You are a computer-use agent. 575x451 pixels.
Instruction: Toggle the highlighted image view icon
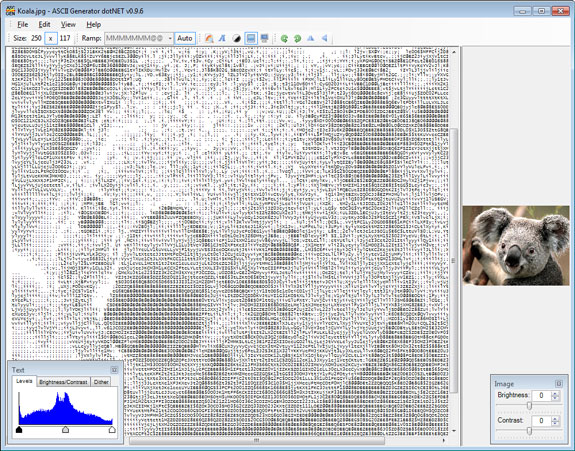point(251,38)
